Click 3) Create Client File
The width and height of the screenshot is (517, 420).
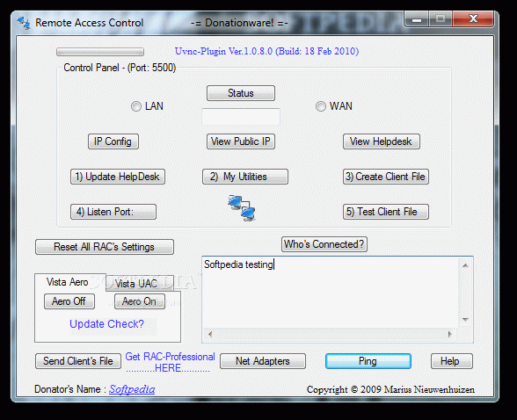coord(385,177)
